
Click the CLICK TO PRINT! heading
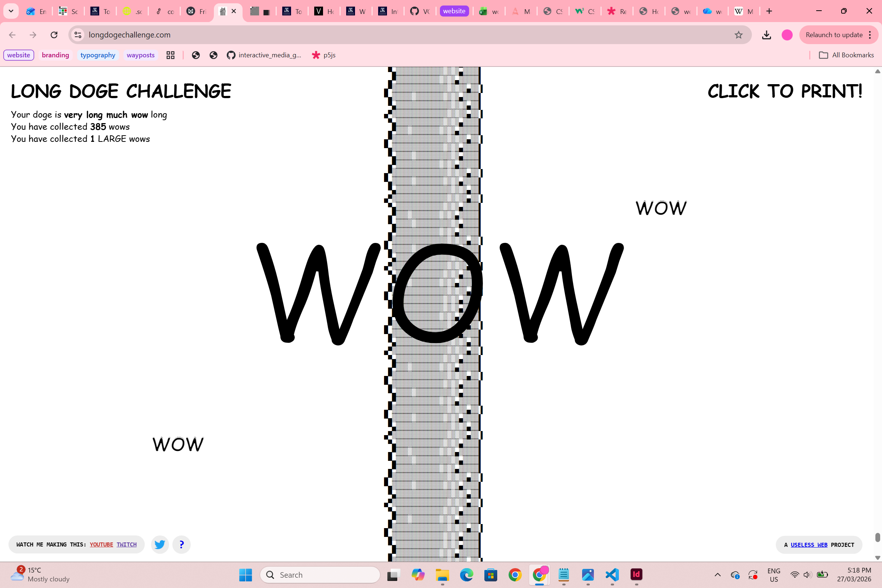click(785, 91)
